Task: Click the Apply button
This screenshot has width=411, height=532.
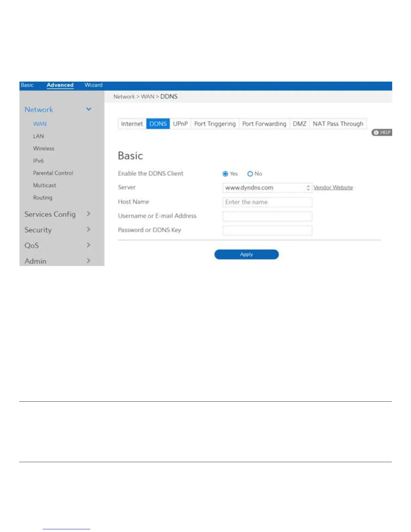Action: click(246, 254)
